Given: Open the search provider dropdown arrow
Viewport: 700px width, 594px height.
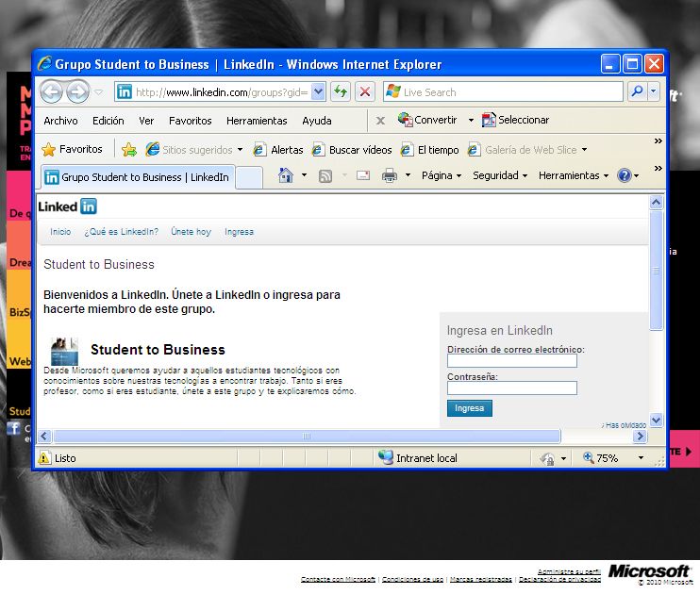Looking at the screenshot, I should [653, 91].
